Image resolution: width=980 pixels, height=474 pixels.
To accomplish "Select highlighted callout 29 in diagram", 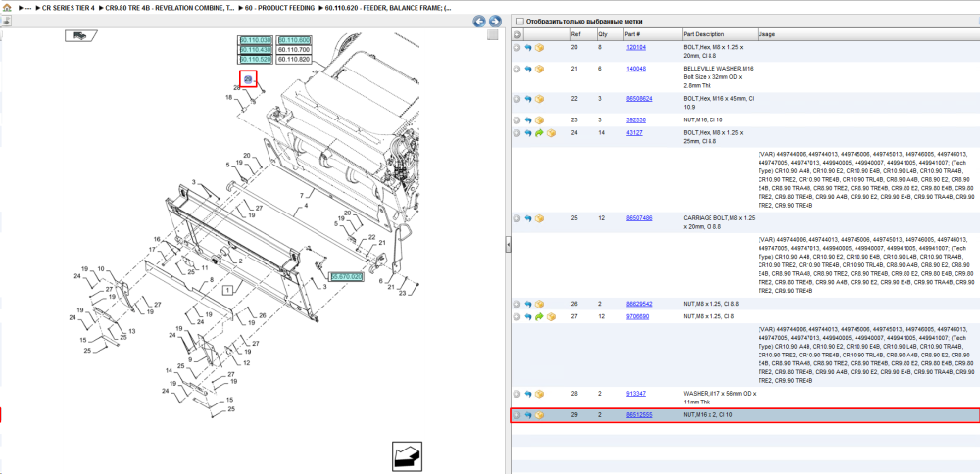I will point(248,79).
